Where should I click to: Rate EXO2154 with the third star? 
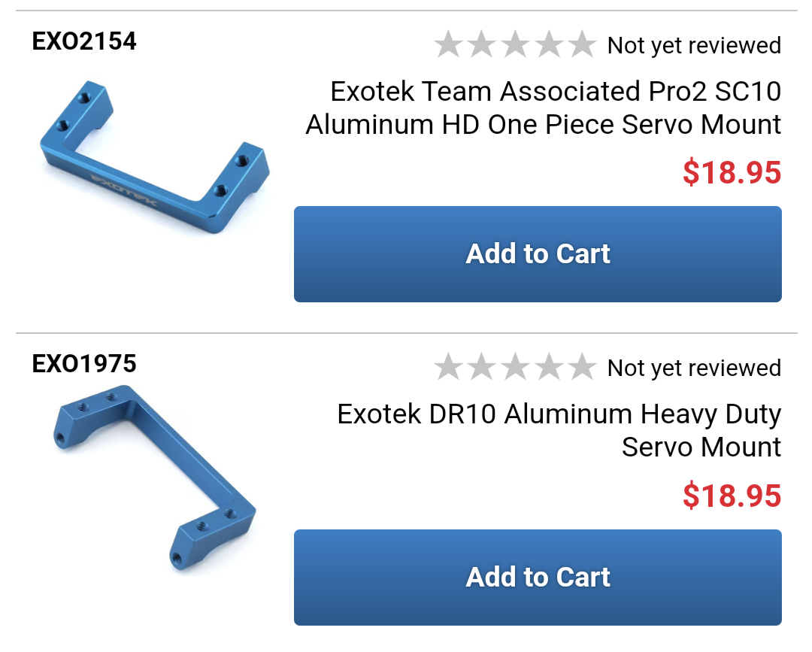(x=515, y=44)
